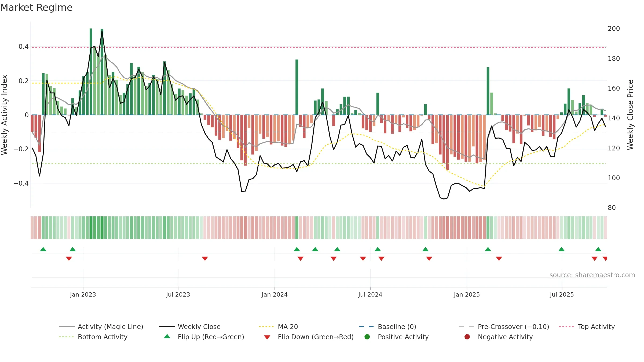Click the Jul 2024 axis label
644x362 pixels.
point(370,294)
